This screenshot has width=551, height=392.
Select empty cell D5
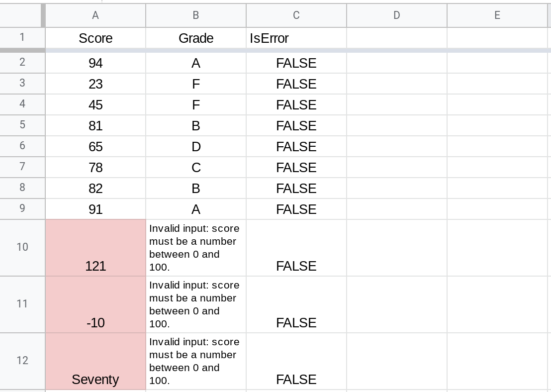click(x=397, y=125)
